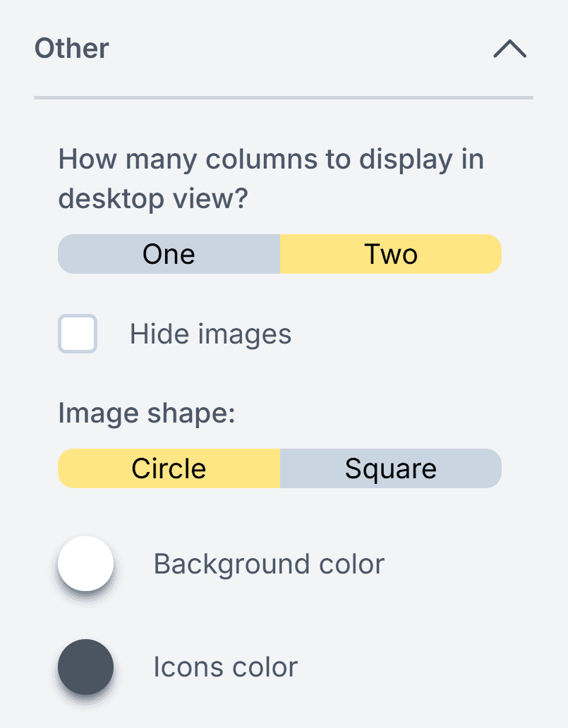Toggle the currently active Two option

391,254
